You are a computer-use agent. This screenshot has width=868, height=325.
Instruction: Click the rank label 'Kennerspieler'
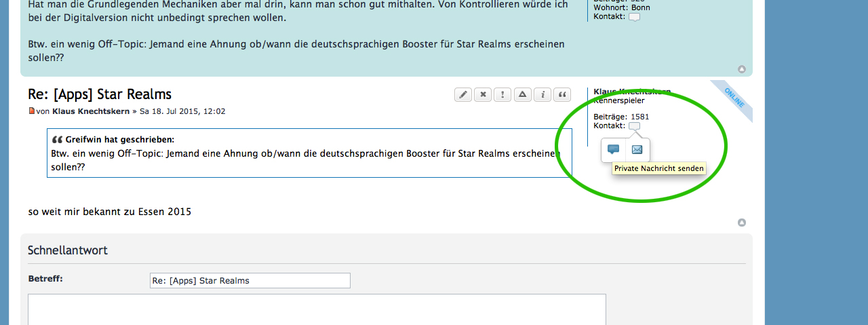619,100
